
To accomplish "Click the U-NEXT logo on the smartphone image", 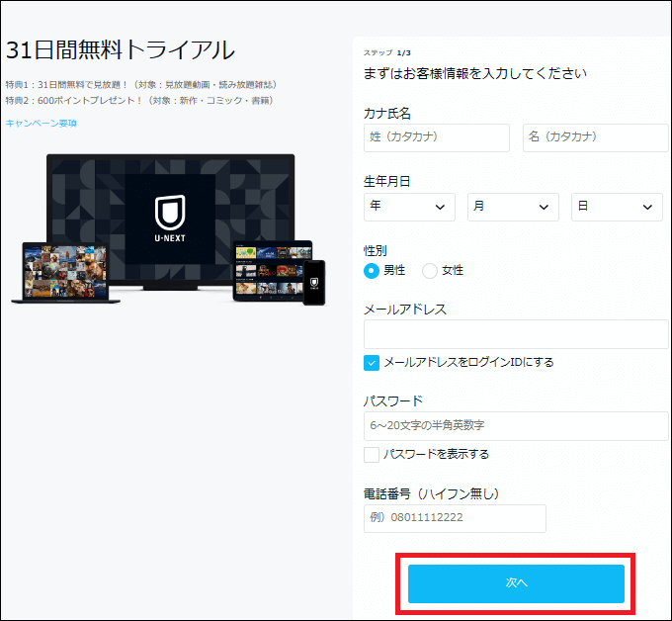I will tap(314, 283).
